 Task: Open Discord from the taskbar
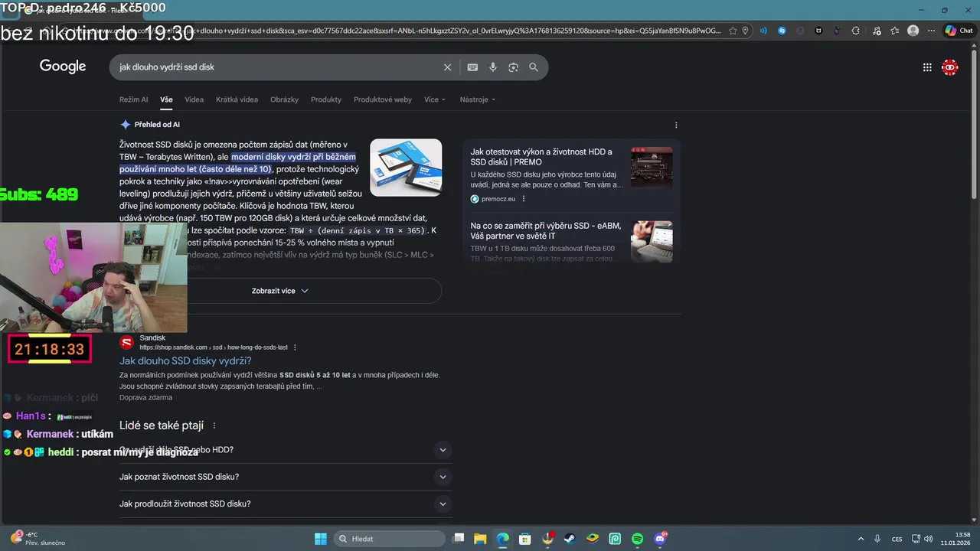661,539
